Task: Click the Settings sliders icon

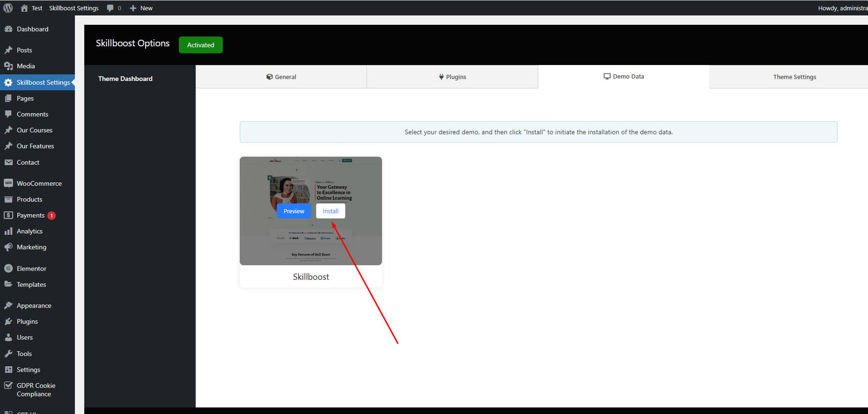Action: pyautogui.click(x=8, y=370)
